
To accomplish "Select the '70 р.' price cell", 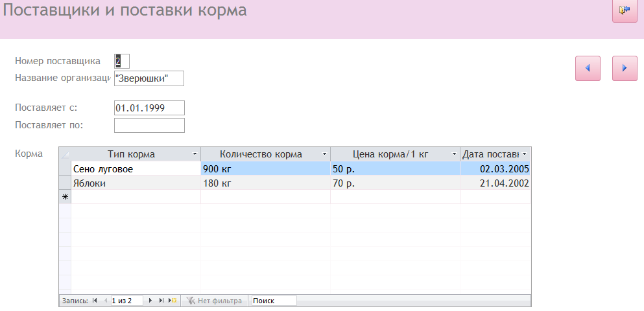I will click(396, 183).
